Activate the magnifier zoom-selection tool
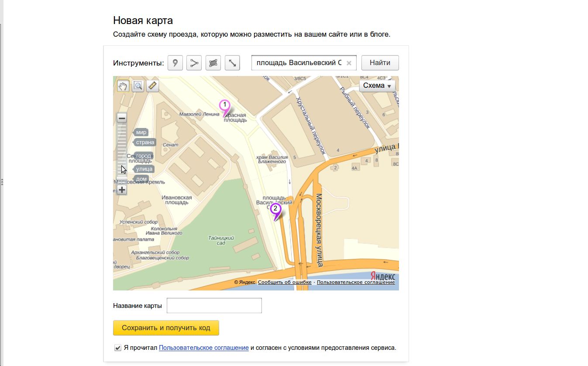This screenshot has width=588, height=366. [x=138, y=86]
